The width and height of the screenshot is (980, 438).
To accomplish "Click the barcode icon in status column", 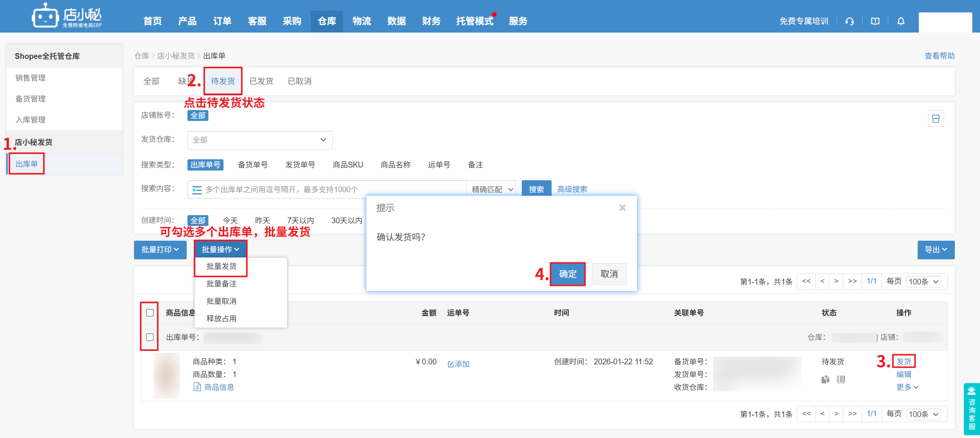I will pyautogui.click(x=841, y=379).
